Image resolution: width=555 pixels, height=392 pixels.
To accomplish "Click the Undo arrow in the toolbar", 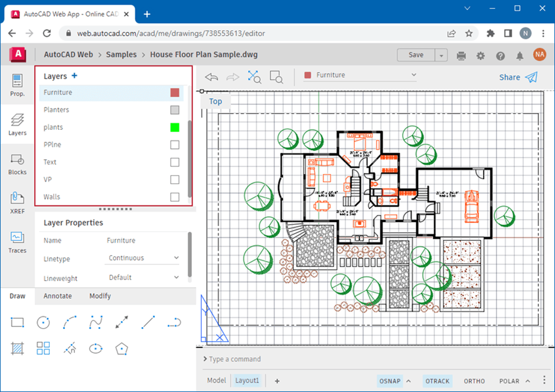I will (x=211, y=77).
